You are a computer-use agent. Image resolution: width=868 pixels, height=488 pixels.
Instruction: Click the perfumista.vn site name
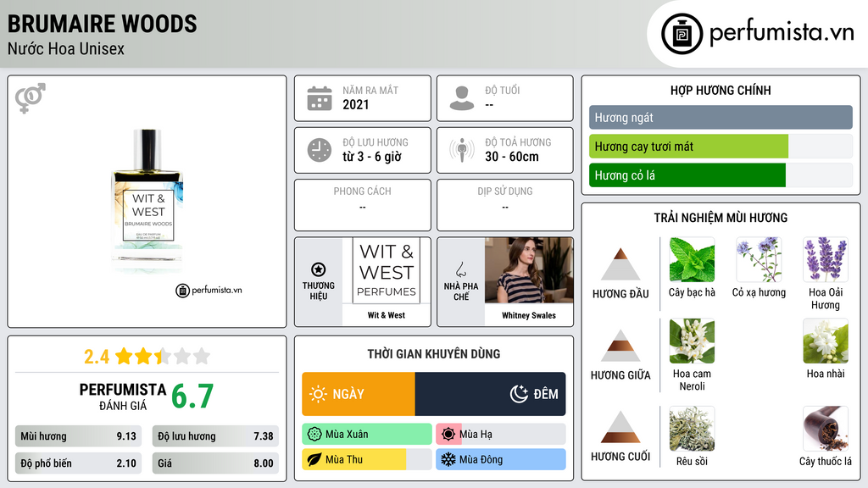pos(782,32)
